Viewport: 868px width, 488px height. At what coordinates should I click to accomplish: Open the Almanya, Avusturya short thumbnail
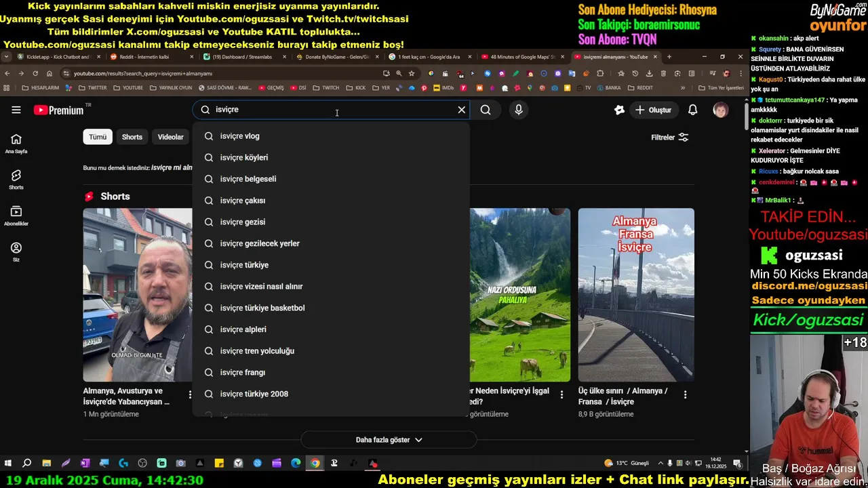(x=138, y=295)
